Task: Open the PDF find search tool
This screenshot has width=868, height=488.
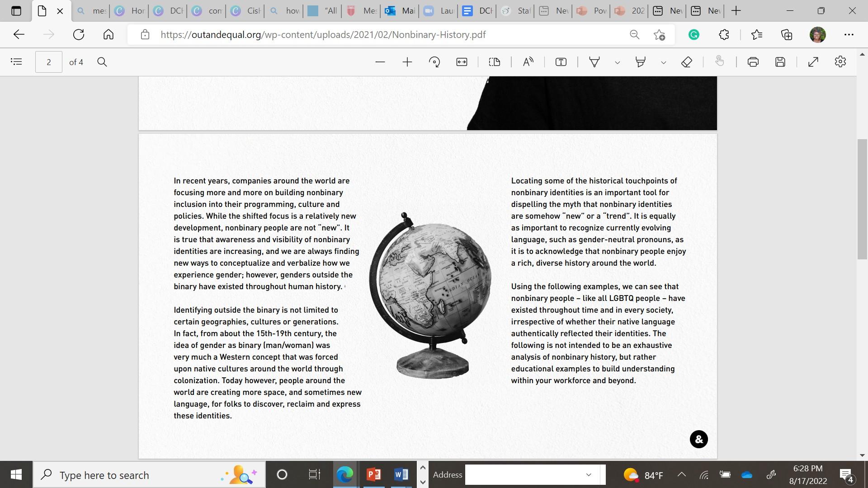Action: pos(102,62)
